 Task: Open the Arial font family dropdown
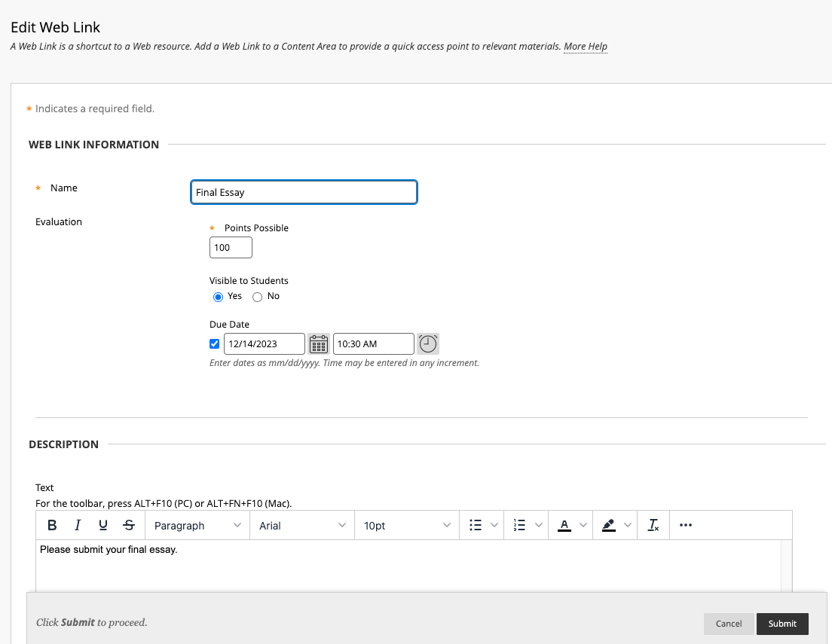[302, 525]
